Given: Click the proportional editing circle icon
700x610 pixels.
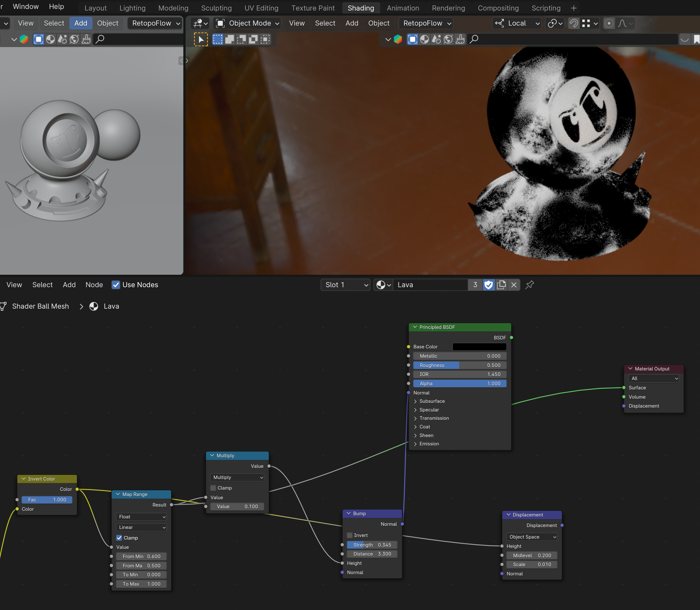Looking at the screenshot, I should [609, 23].
